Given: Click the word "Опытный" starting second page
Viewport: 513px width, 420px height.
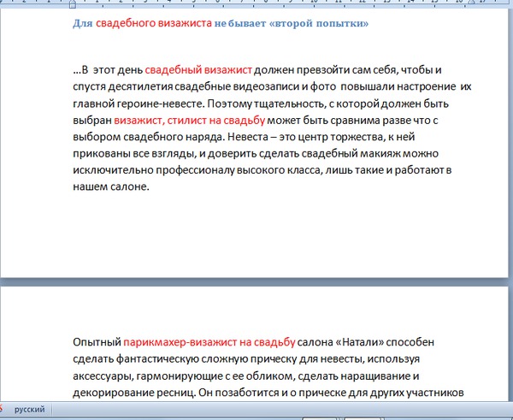Looking at the screenshot, I should click(x=97, y=342).
